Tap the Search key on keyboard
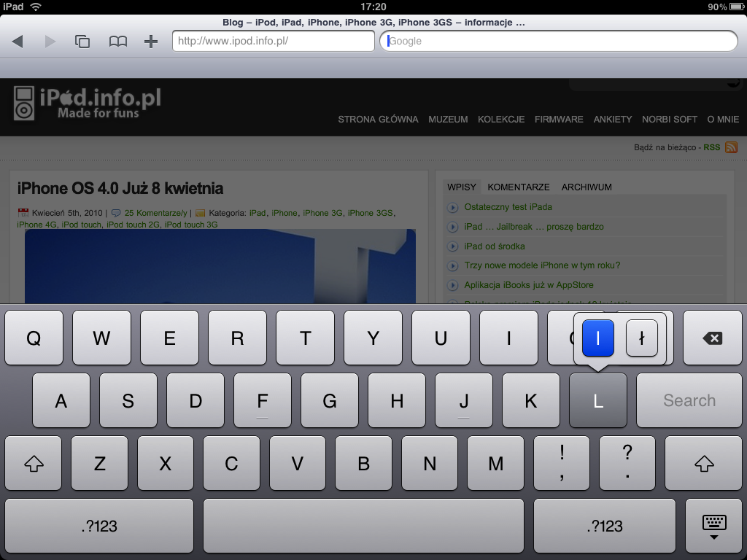The image size is (747, 560). point(689,400)
